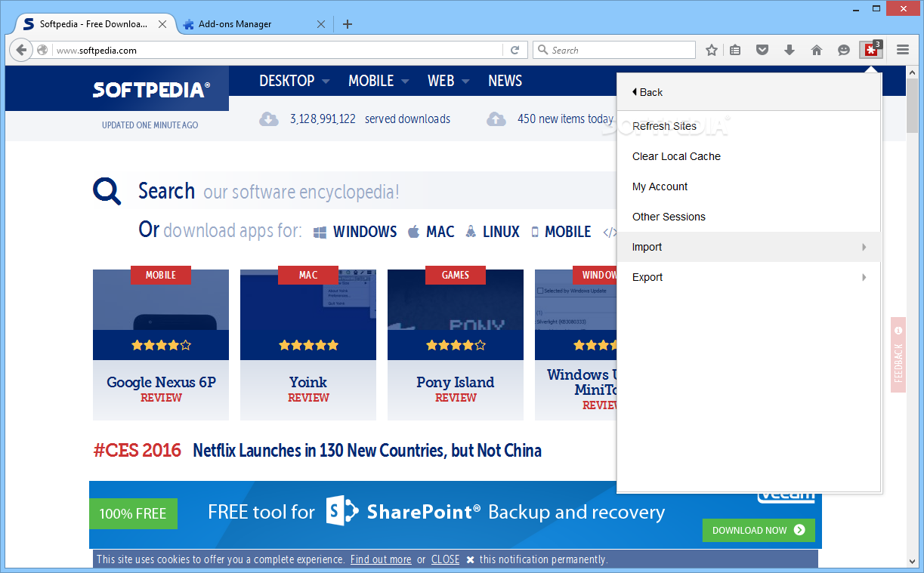
Task: Open the Pocket icon in toolbar
Action: (x=762, y=50)
